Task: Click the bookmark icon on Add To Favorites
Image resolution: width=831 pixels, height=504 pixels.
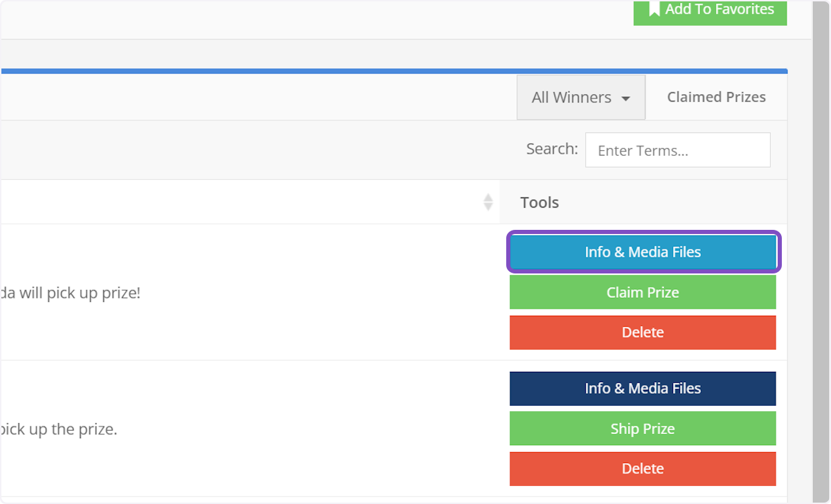Action: [x=654, y=9]
